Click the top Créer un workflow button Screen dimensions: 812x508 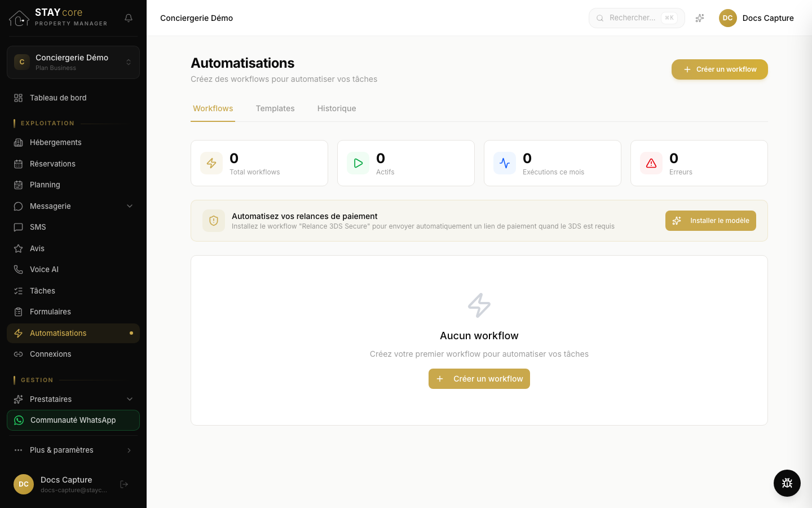pos(720,69)
